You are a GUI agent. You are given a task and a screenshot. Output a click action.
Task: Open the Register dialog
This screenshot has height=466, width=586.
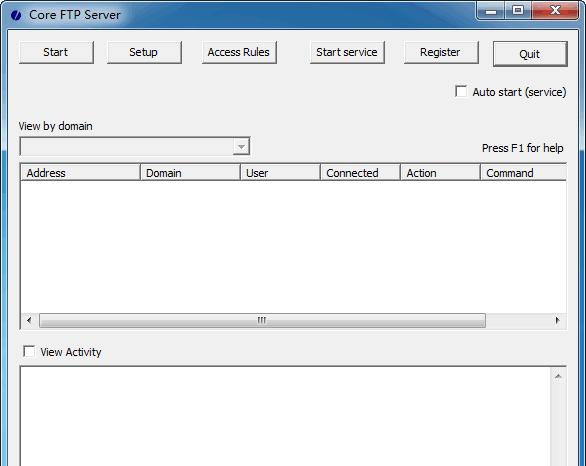click(441, 52)
